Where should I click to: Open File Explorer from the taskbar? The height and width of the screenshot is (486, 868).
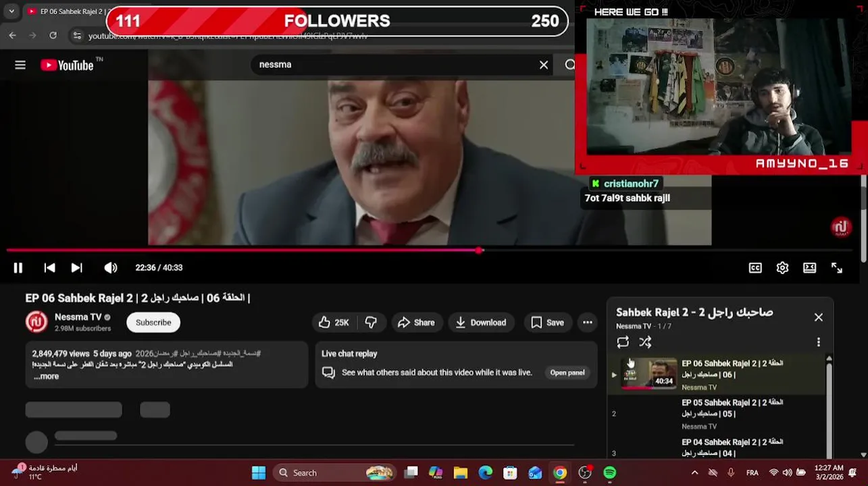tap(461, 473)
